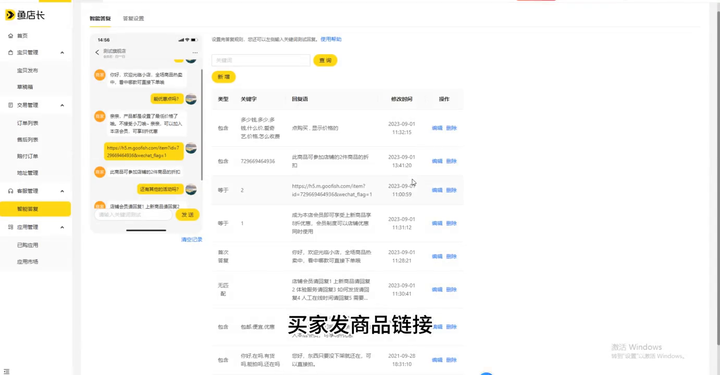Click the goofish URL chat message
The height and width of the screenshot is (375, 720).
[x=144, y=152]
